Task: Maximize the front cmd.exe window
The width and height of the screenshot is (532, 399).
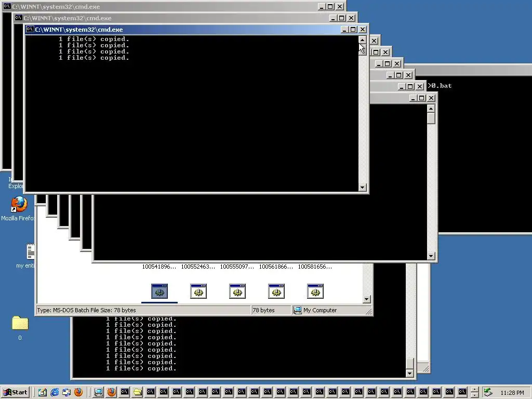Action: click(x=353, y=30)
